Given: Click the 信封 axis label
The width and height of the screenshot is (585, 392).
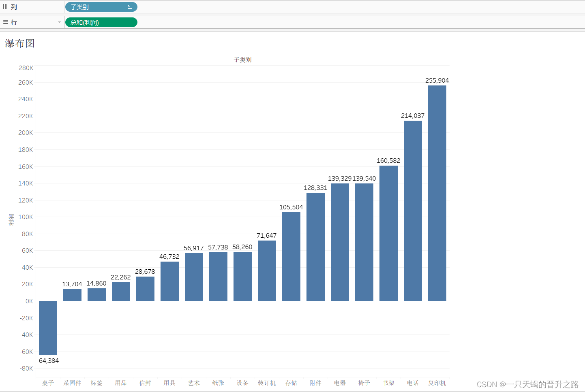Looking at the screenshot, I should point(145,383).
